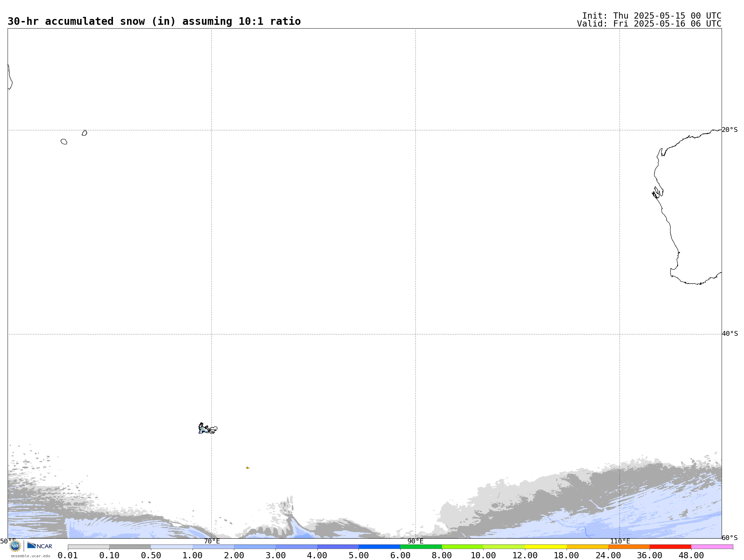Screen dimensions: 744x560
Task: Choose the 4.00–5.00 violet-blue legend swatch
Action: tap(338, 547)
